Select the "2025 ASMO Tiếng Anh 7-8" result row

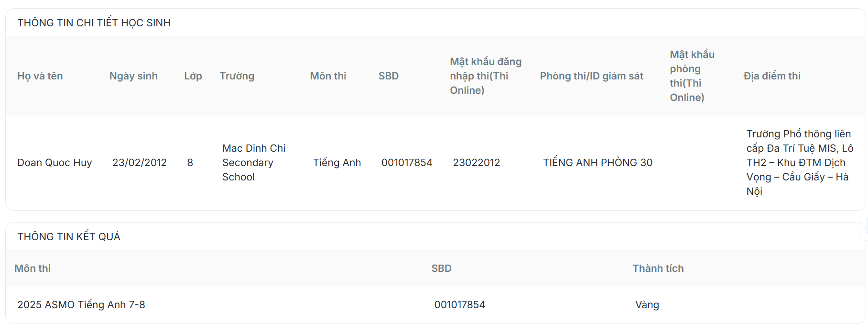point(81,305)
